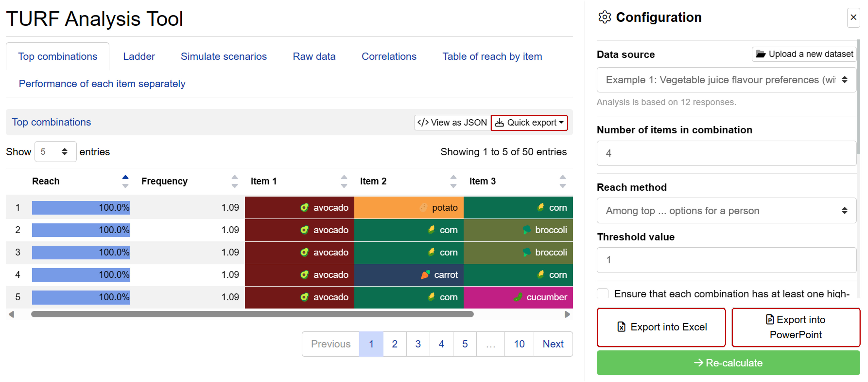The image size is (868, 382).
Task: Click the cucumber icon in row 5
Action: [x=518, y=297]
